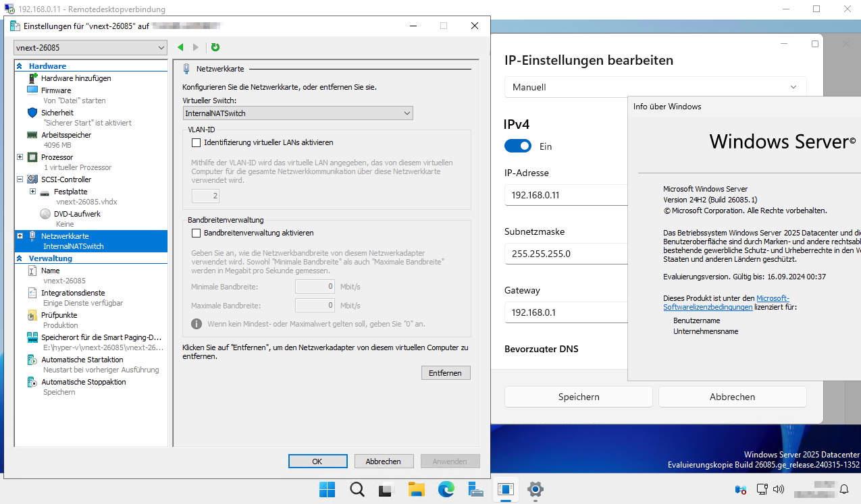Screen dimensions: 861x504
Task: Click the Minimale Bandbreite field
Action: 315,287
